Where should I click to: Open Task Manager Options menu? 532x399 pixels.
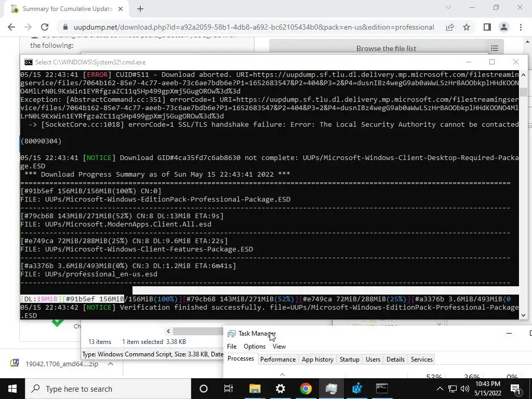[255, 347]
